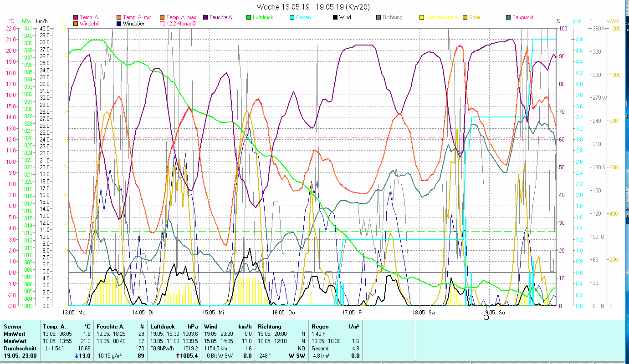Click the gray Richtung legend swatch
Viewport: 629px width, 364px height.
point(378,17)
